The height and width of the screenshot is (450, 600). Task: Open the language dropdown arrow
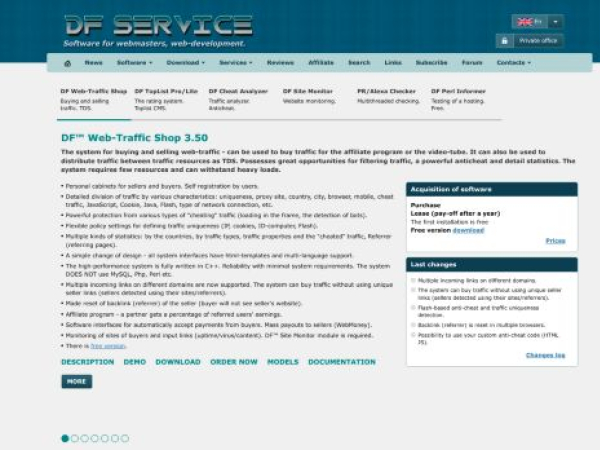[x=556, y=22]
